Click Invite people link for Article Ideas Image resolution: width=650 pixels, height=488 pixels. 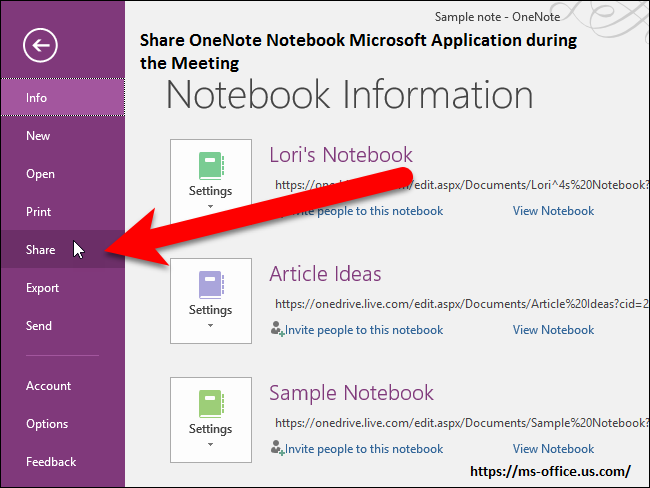click(x=364, y=330)
